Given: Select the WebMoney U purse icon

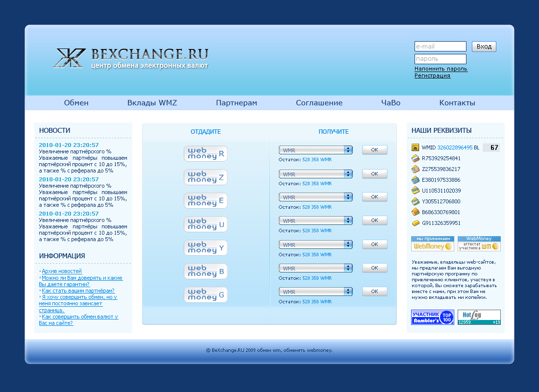Looking at the screenshot, I should coord(205,224).
